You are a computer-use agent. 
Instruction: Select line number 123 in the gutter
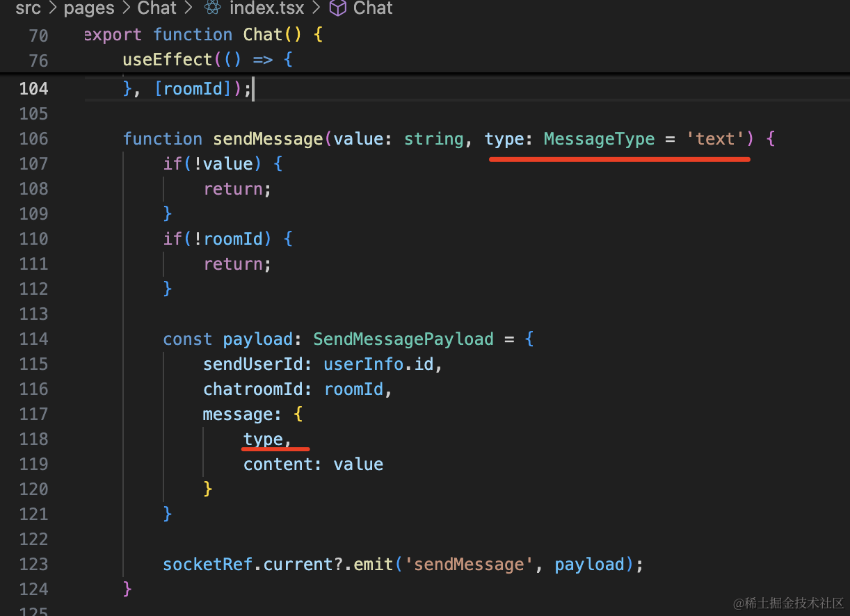pyautogui.click(x=33, y=564)
